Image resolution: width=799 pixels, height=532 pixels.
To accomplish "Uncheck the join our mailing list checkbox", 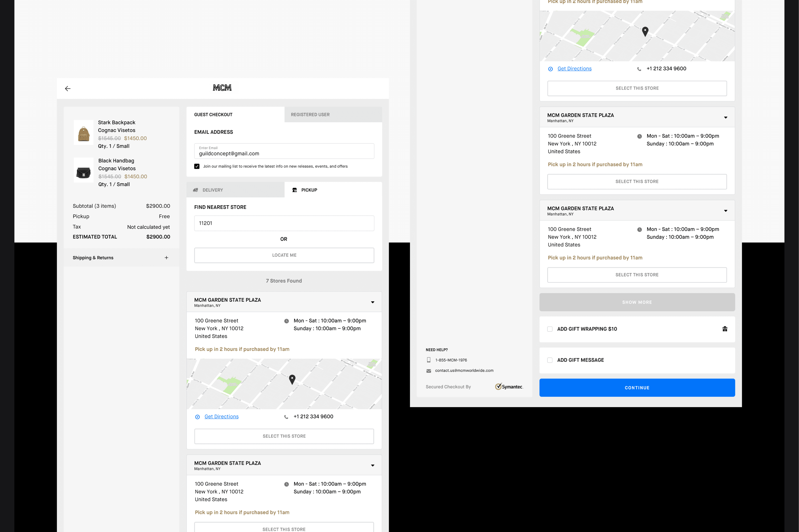I will point(197,166).
